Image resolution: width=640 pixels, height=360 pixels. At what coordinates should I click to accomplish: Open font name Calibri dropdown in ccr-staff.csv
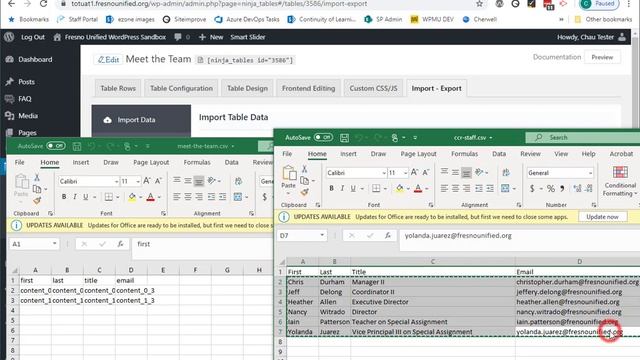point(384,173)
